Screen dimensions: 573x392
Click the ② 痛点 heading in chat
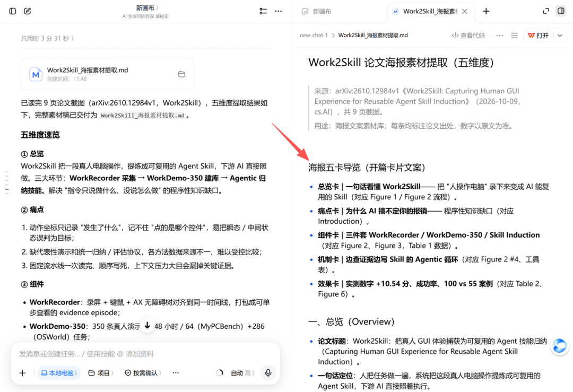click(32, 210)
